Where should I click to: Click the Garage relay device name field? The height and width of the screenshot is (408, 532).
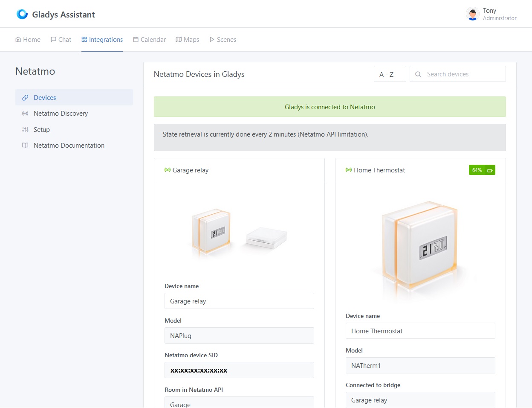tap(239, 301)
